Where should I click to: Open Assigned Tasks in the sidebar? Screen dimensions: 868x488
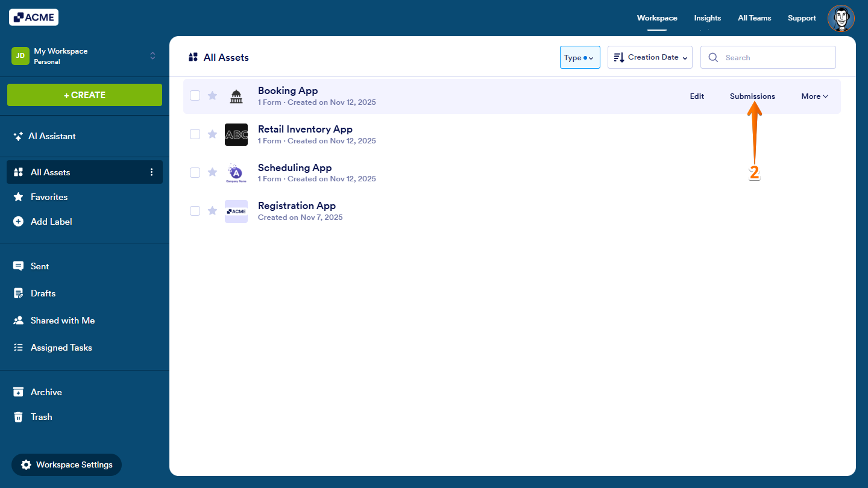61,347
